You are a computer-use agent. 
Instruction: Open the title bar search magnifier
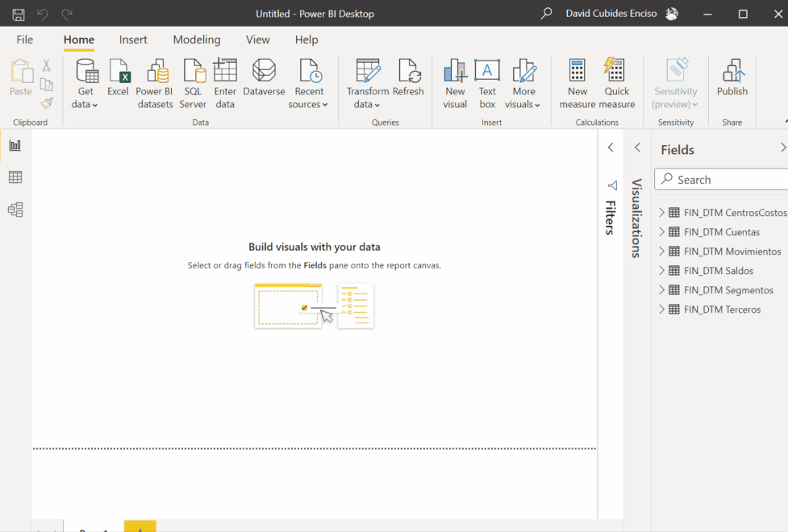546,14
